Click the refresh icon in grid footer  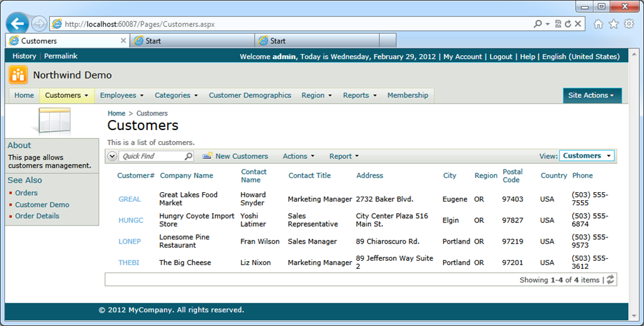coord(610,280)
